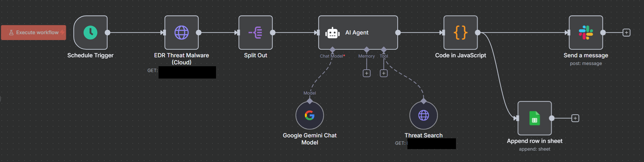Screen dimensions: 644x162
Task: Select the Threat Search globe node
Action: (x=423, y=115)
